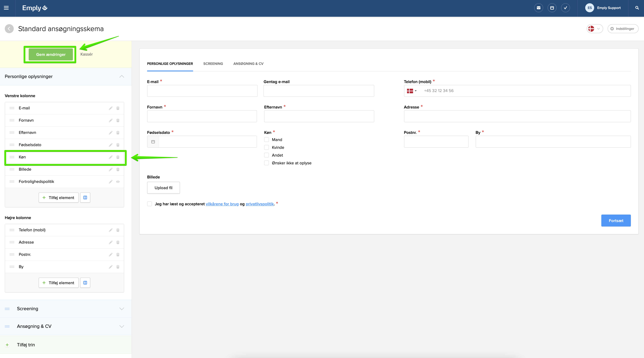Switch to the SCREENING tab
The width and height of the screenshot is (644, 358).
click(213, 64)
